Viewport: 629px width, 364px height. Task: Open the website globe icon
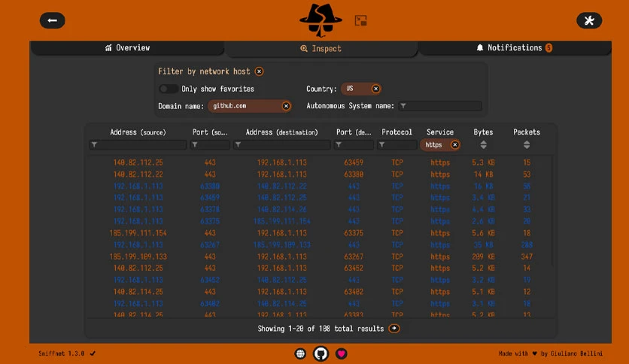tap(300, 353)
